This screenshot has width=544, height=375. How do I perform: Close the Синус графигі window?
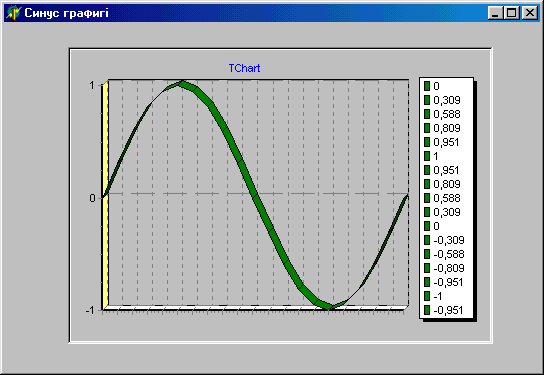click(530, 13)
